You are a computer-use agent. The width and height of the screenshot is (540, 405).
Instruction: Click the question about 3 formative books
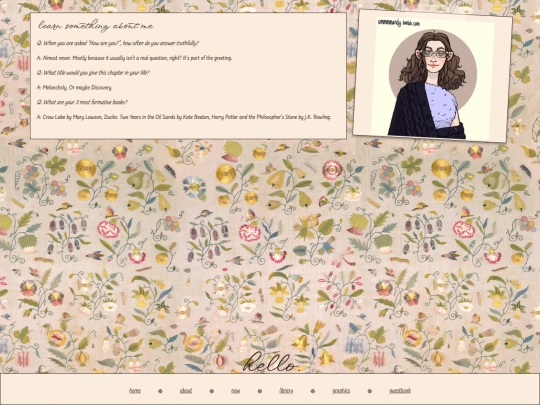(82, 102)
